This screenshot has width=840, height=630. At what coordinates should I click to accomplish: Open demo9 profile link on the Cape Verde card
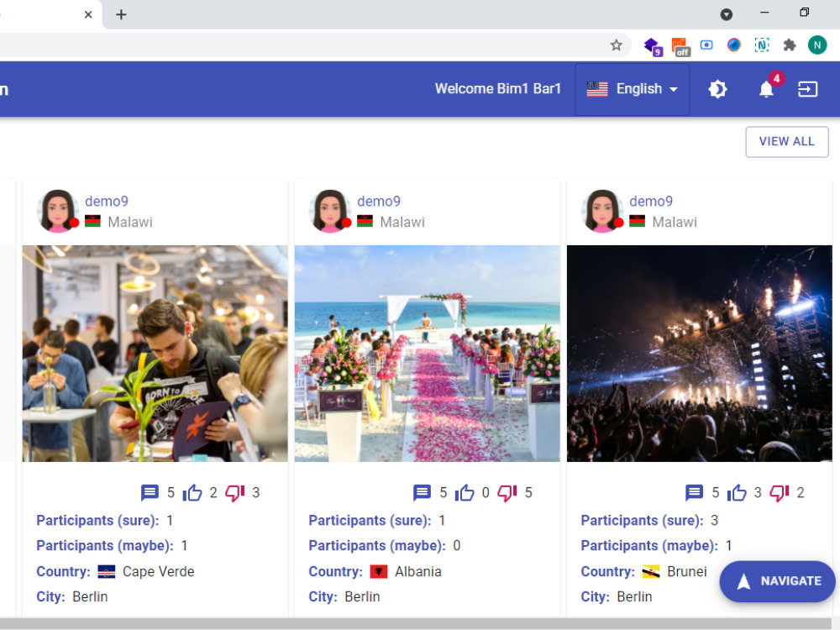tap(107, 202)
